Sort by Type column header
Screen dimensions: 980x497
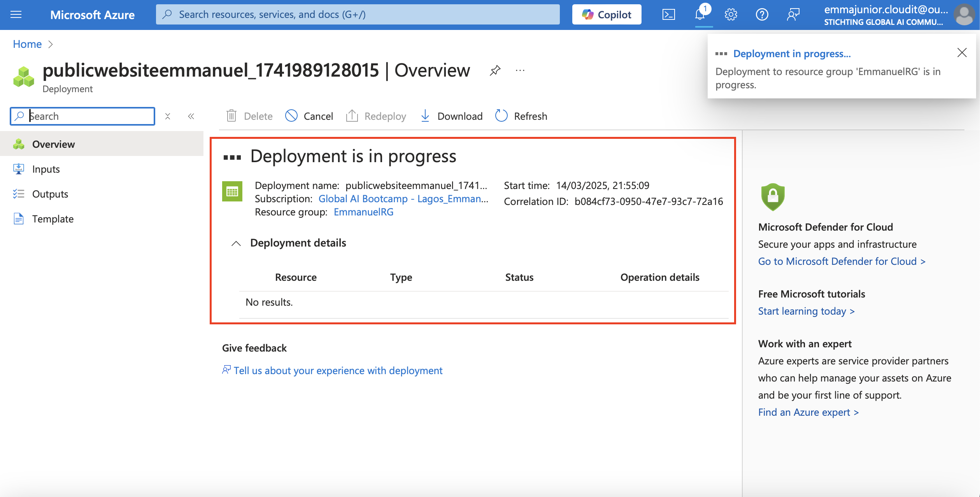[x=401, y=277]
